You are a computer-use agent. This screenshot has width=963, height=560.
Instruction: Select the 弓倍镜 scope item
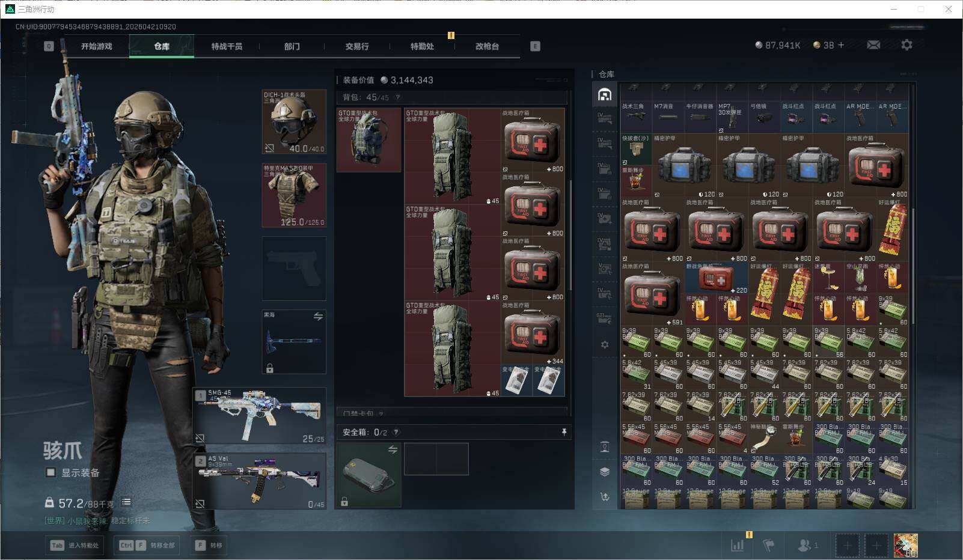(x=764, y=117)
